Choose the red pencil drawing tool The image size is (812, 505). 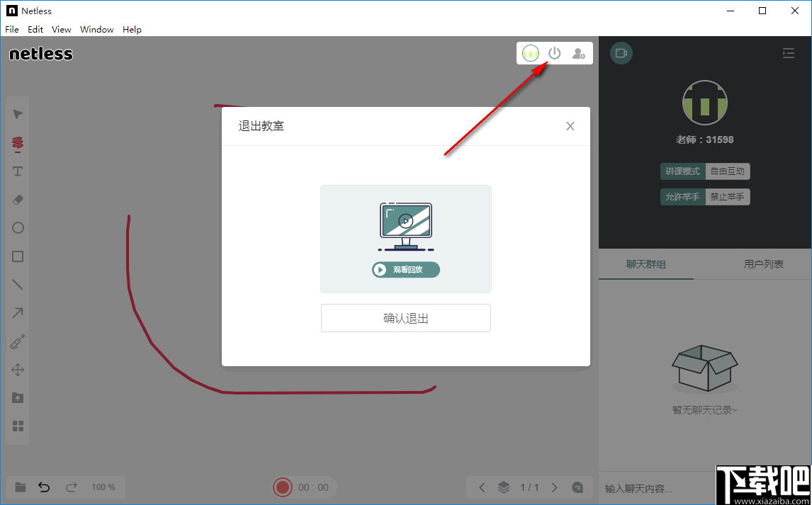point(18,143)
